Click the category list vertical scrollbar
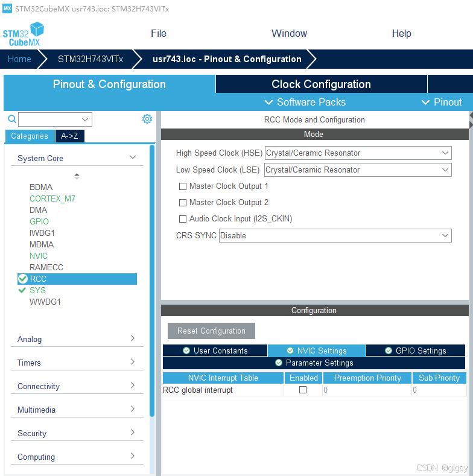Image resolution: width=473 pixels, height=476 pixels. tap(152, 281)
